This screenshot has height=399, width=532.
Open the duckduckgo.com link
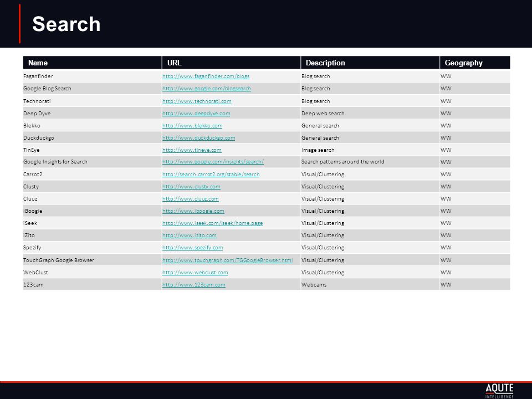coord(198,138)
